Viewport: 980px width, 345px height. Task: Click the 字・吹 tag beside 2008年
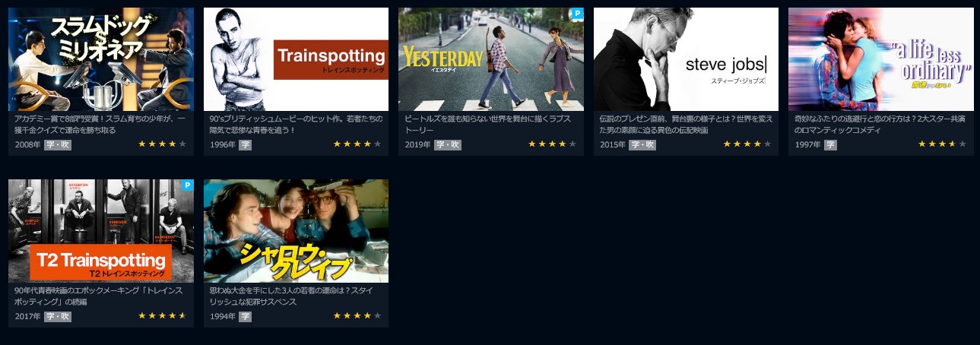[x=58, y=144]
